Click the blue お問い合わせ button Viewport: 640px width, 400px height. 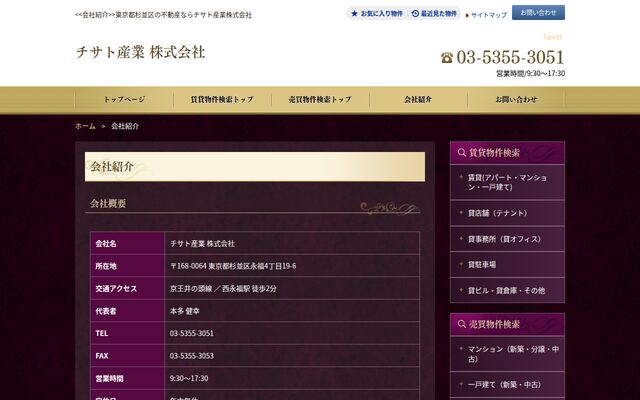pyautogui.click(x=538, y=13)
